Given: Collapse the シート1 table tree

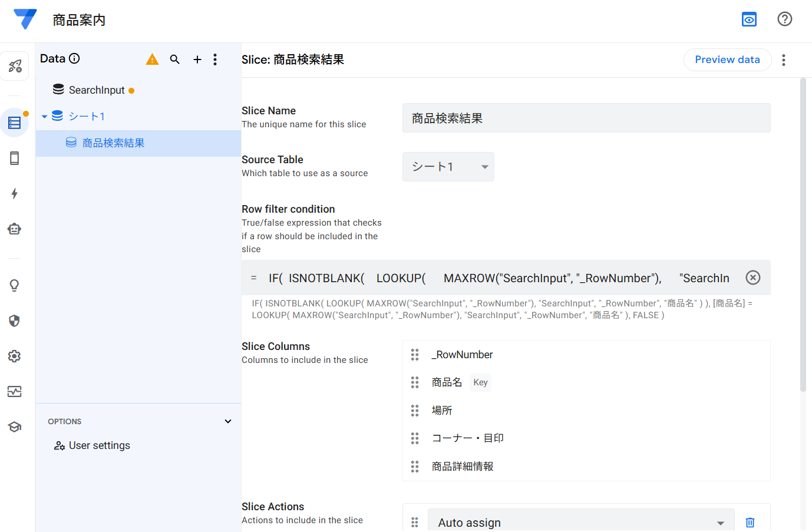Looking at the screenshot, I should pyautogui.click(x=44, y=117).
